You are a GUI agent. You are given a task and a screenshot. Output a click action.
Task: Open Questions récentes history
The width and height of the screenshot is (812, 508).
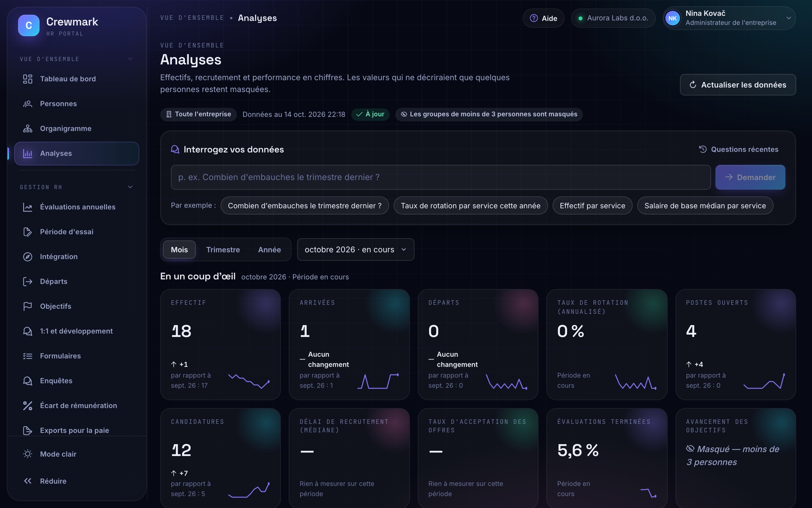[738, 149]
